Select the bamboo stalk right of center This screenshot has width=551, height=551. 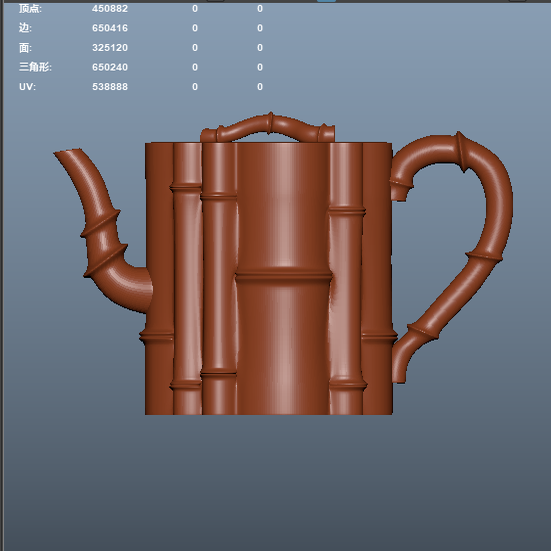(x=346, y=278)
